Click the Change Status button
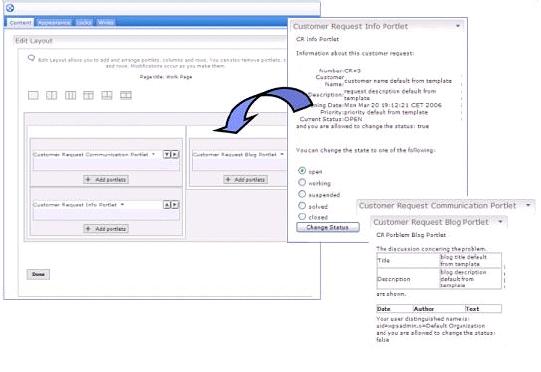 tap(328, 227)
